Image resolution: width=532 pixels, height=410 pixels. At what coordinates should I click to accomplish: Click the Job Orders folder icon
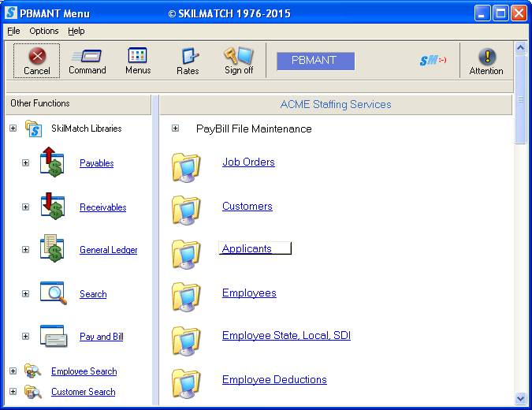click(x=186, y=166)
